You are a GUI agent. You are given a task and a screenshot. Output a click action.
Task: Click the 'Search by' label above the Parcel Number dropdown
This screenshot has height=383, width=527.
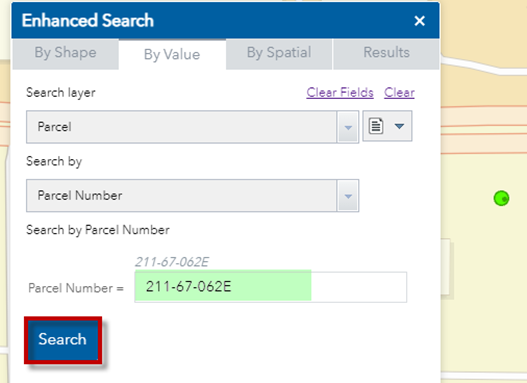[54, 162]
